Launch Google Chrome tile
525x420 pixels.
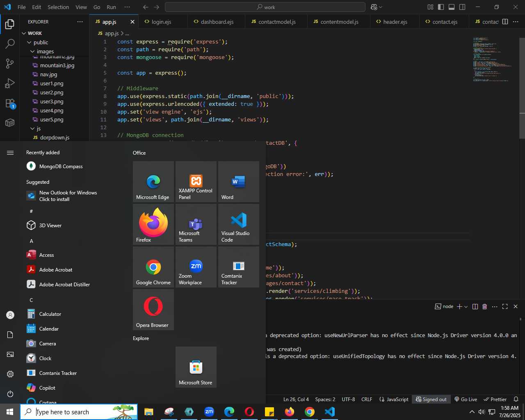click(x=153, y=267)
